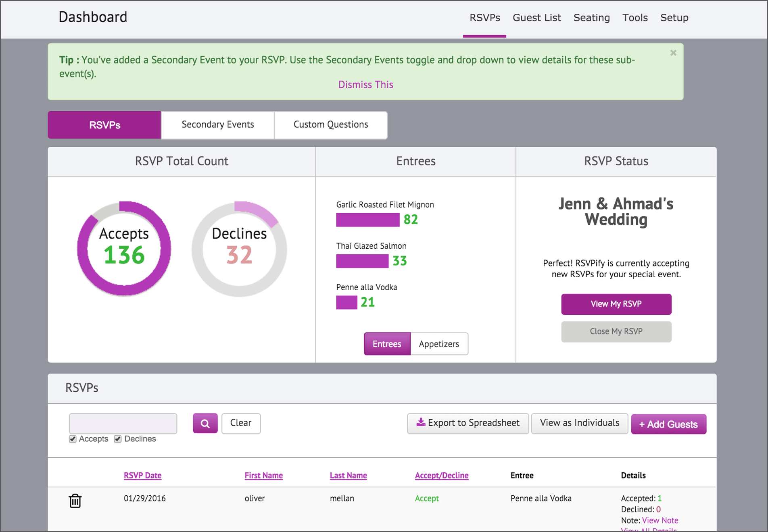Click the Thai Glazed Salmon bar
The height and width of the screenshot is (532, 768).
[362, 261]
